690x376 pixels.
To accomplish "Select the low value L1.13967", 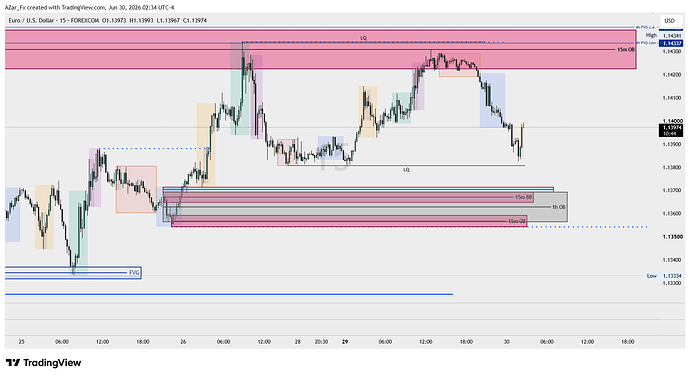I will click(x=168, y=21).
